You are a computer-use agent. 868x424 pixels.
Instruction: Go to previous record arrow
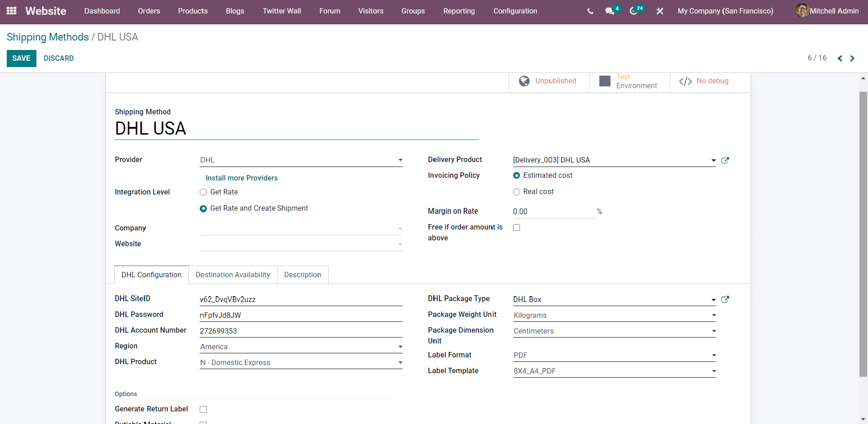pos(840,59)
